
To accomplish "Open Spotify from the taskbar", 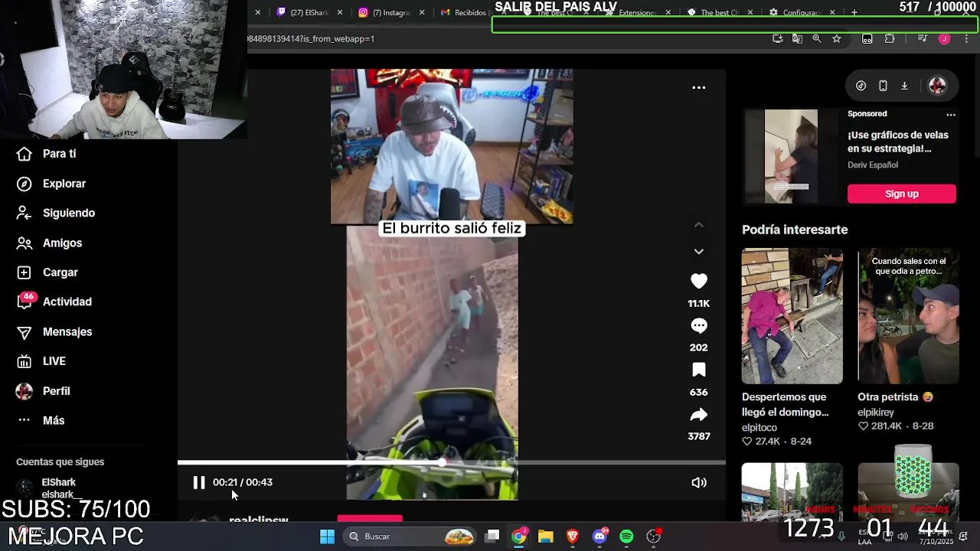I will pyautogui.click(x=626, y=536).
